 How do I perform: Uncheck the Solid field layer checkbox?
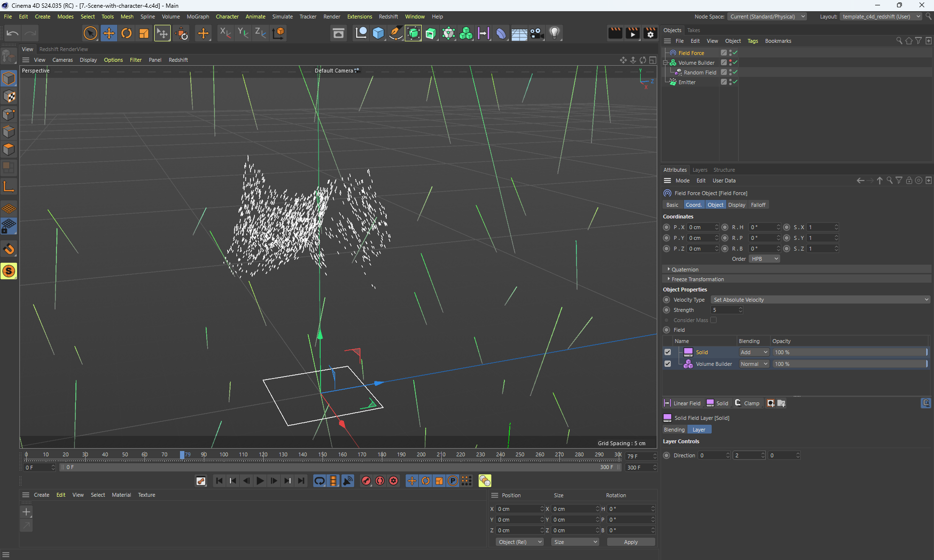tap(667, 352)
